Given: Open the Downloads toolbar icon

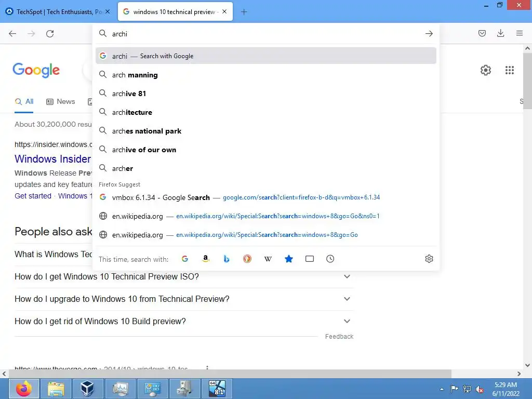Looking at the screenshot, I should click(500, 33).
